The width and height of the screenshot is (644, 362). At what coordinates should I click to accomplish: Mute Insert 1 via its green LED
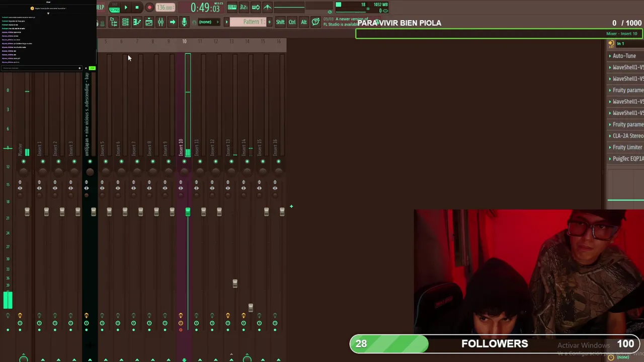43,161
